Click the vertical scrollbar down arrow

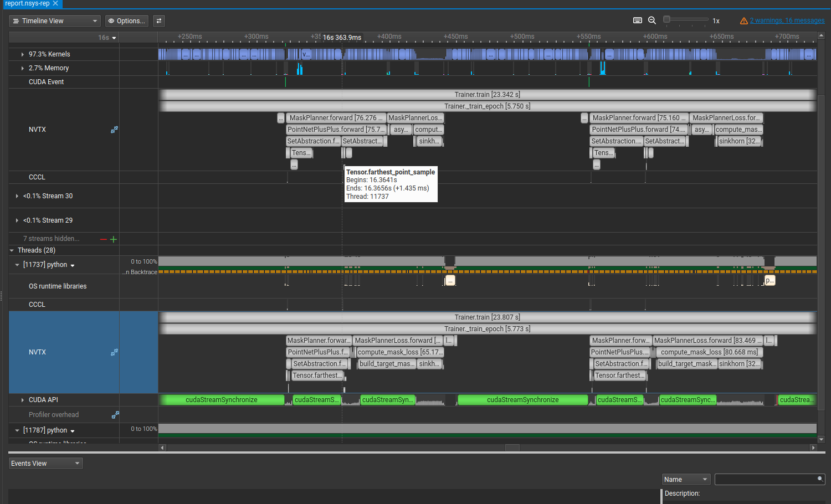click(821, 439)
